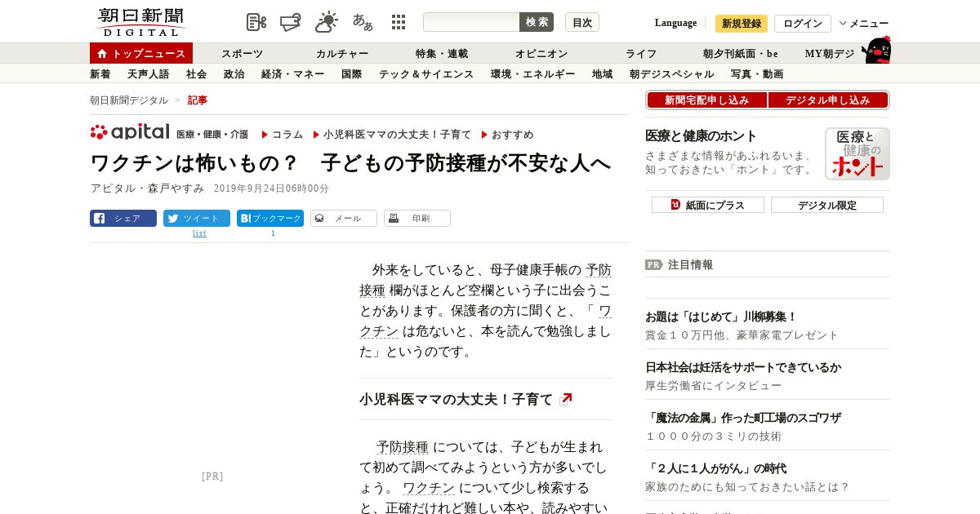Image resolution: width=980 pixels, height=514 pixels.
Task: Click the 新規登録 button
Action: (x=742, y=24)
